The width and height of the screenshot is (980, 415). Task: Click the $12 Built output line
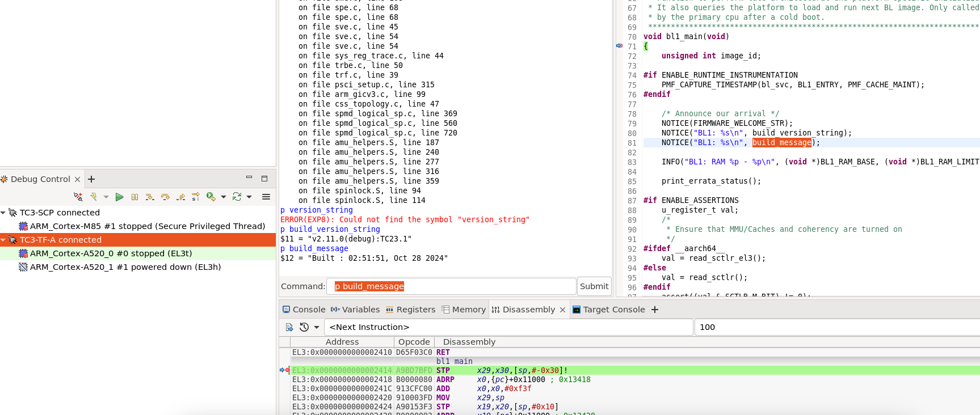(x=364, y=259)
